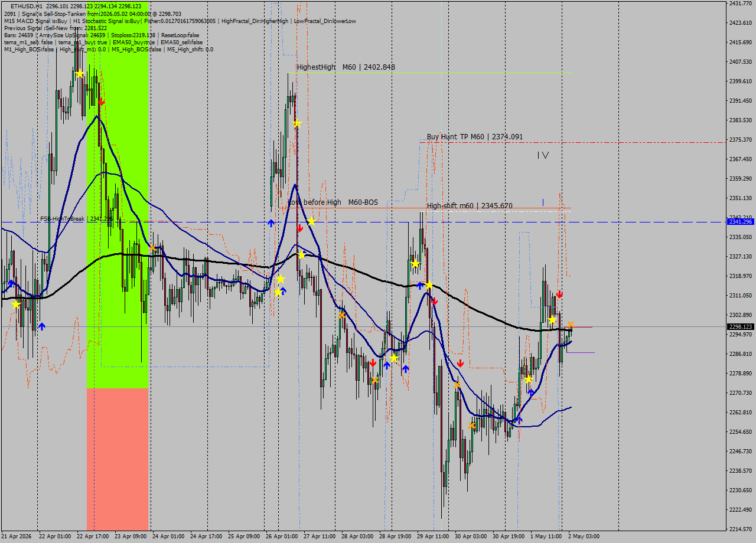The width and height of the screenshot is (756, 543).
Task: Click the 2 May 03:00 time axis label
Action: coord(584,537)
